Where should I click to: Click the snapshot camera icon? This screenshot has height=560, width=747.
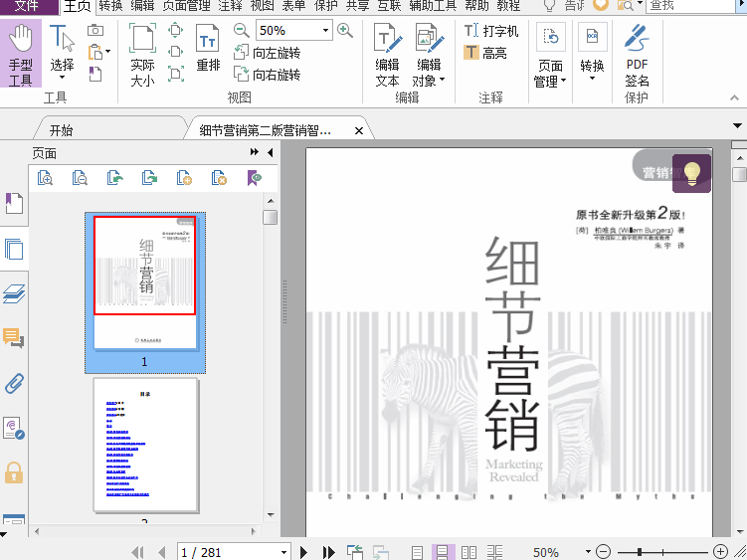pyautogui.click(x=95, y=31)
